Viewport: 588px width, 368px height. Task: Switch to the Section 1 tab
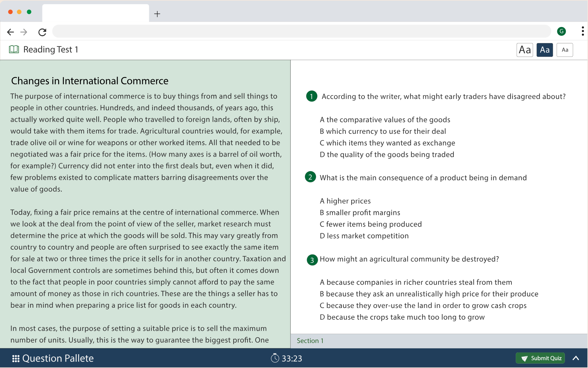310,341
